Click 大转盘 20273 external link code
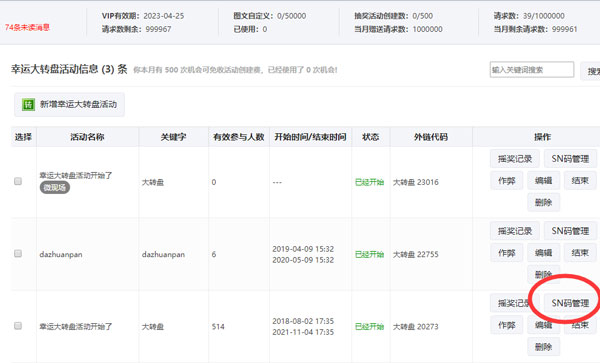 (416, 327)
